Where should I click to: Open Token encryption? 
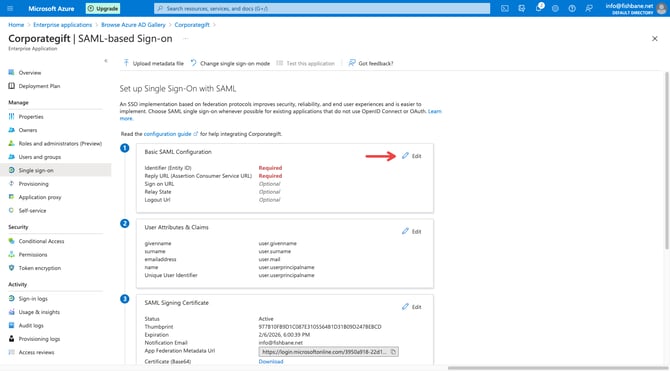pyautogui.click(x=39, y=268)
